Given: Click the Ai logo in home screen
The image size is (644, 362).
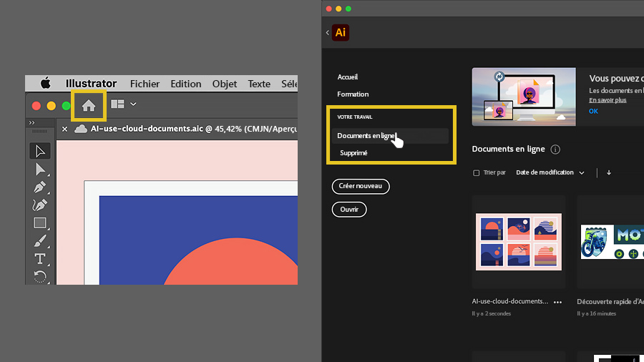Looking at the screenshot, I should (x=341, y=32).
